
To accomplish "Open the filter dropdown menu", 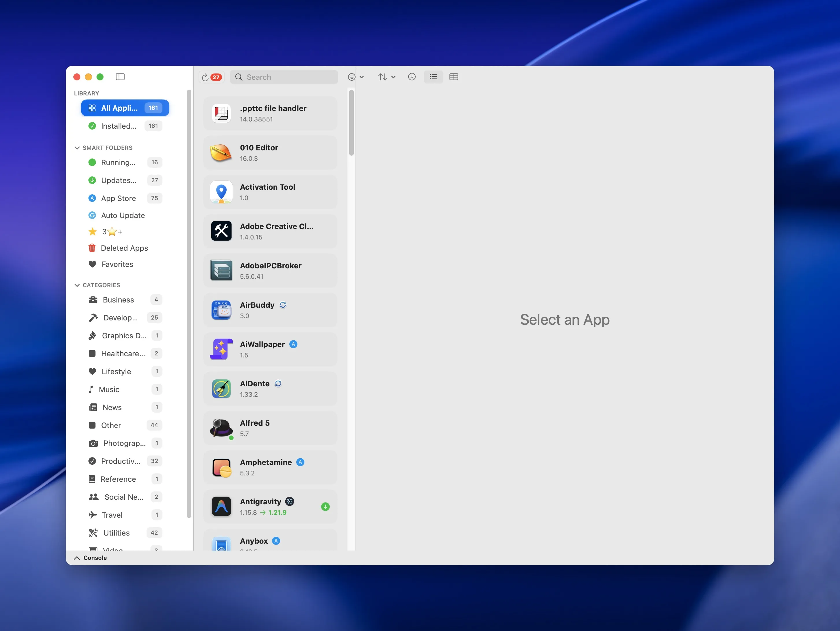I will click(x=356, y=77).
